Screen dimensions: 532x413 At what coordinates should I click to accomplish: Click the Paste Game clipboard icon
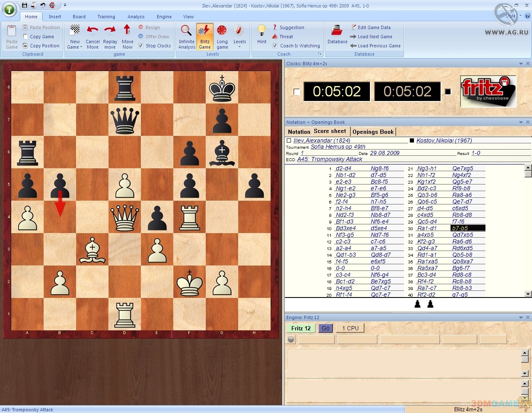12,31
